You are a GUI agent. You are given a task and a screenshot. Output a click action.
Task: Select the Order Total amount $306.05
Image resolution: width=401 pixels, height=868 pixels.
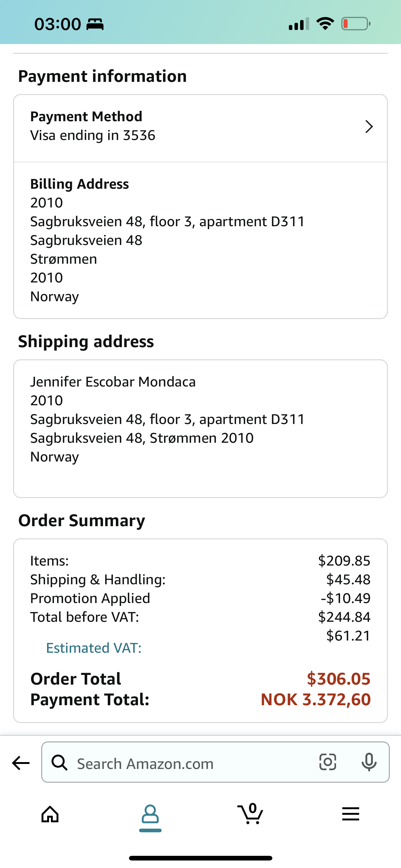[339, 678]
